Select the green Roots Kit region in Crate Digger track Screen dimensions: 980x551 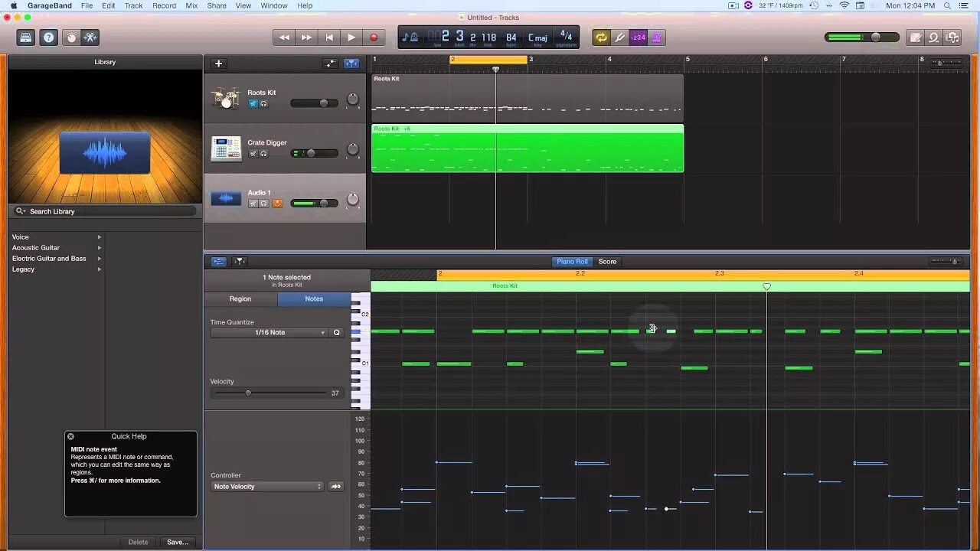coord(528,148)
